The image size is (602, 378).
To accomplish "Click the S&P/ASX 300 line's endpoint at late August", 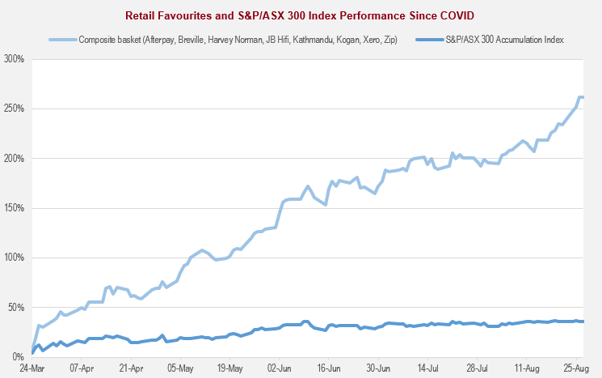I will click(582, 321).
